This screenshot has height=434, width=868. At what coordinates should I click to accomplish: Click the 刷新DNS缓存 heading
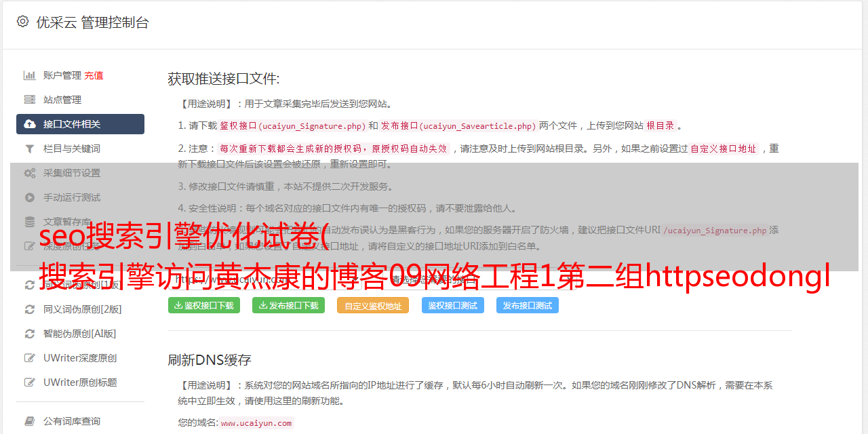pos(210,360)
